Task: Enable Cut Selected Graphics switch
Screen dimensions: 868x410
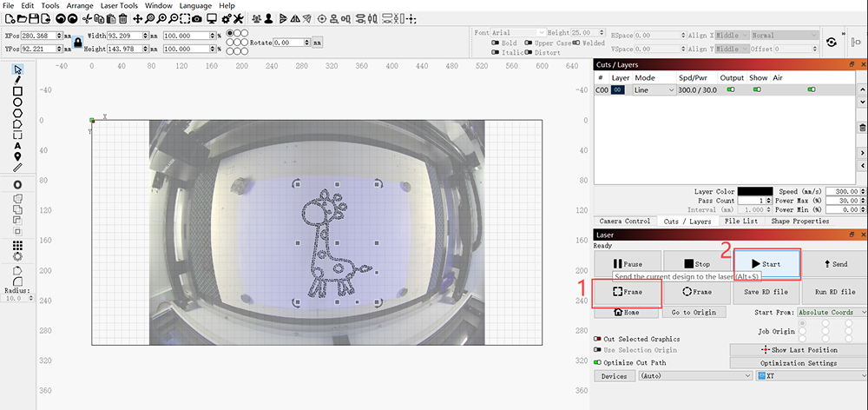Action: coord(598,339)
